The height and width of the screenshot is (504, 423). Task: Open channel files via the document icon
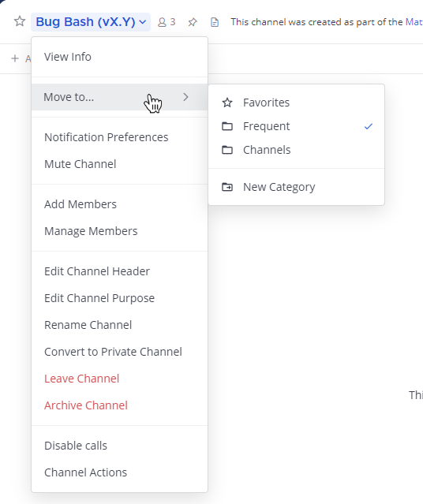tap(215, 22)
